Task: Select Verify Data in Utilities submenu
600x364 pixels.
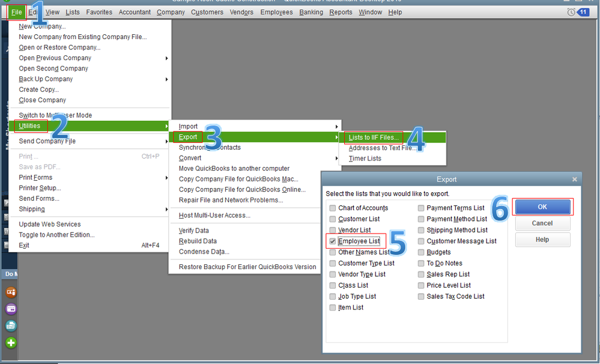Action: (x=193, y=231)
